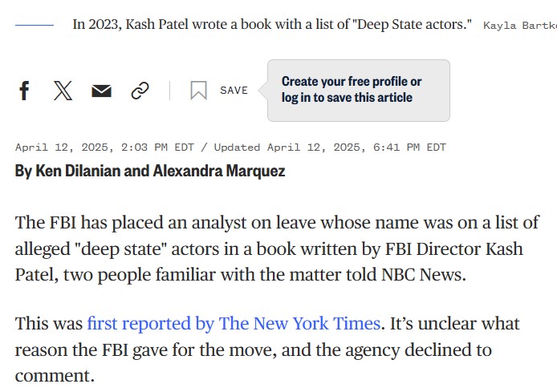Send the article via the email icon
Viewport: 557px width, 392px height.
(x=102, y=91)
